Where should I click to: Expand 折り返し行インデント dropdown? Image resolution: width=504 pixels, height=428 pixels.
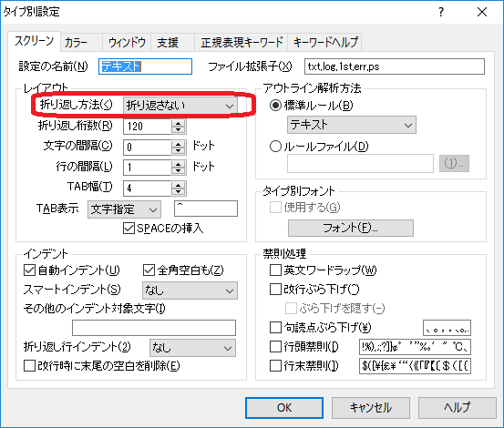click(192, 348)
